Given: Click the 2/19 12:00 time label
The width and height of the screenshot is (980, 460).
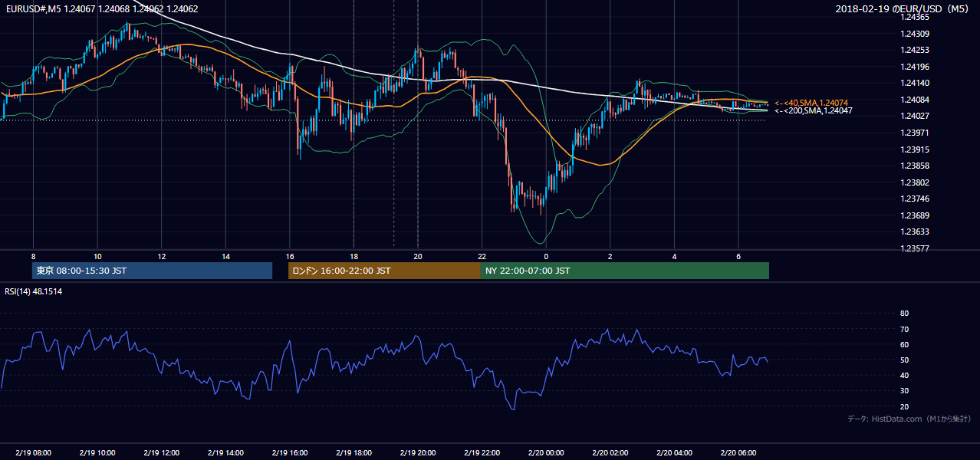Looking at the screenshot, I should [x=162, y=453].
